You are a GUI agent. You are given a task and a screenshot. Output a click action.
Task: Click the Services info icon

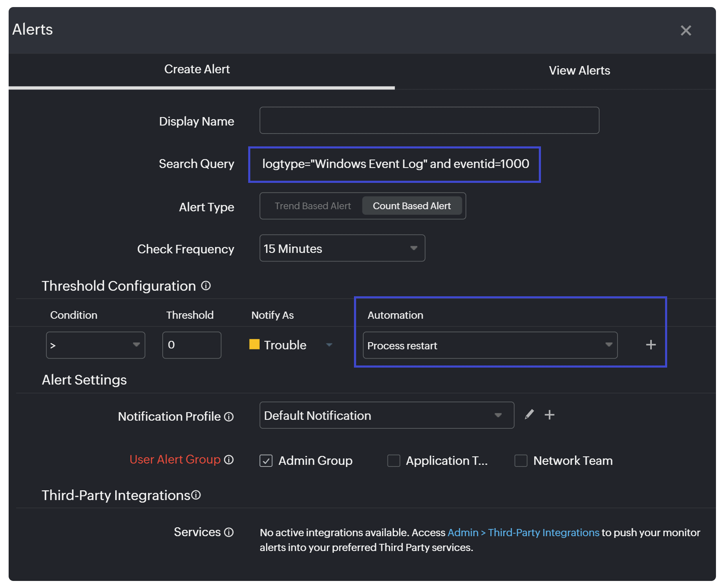pyautogui.click(x=229, y=532)
